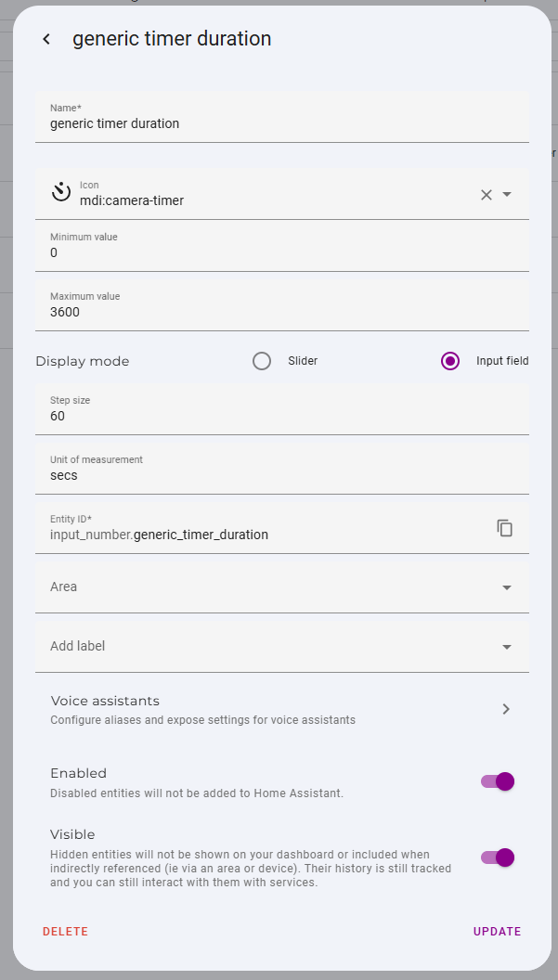The image size is (558, 980).
Task: Focus the Maximum value field
Action: pyautogui.click(x=281, y=311)
